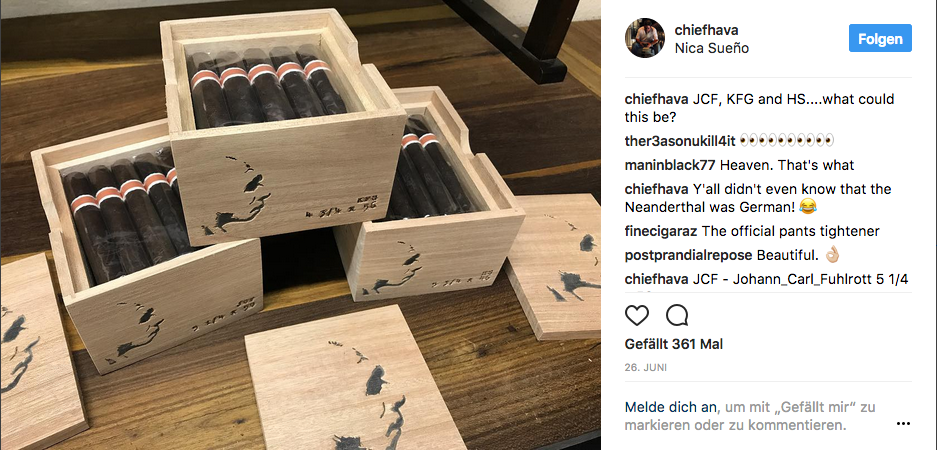937x450 pixels.
Task: Open comment via speech bubble icon
Action: (677, 315)
